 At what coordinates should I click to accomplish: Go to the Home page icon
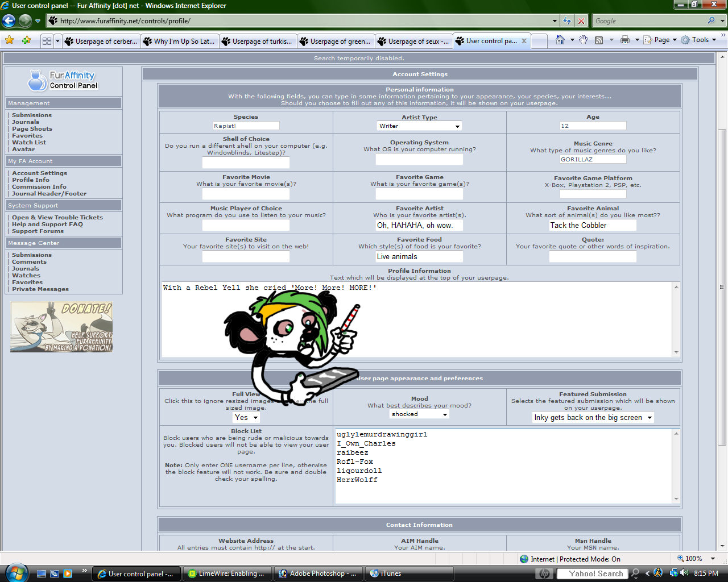pyautogui.click(x=560, y=40)
